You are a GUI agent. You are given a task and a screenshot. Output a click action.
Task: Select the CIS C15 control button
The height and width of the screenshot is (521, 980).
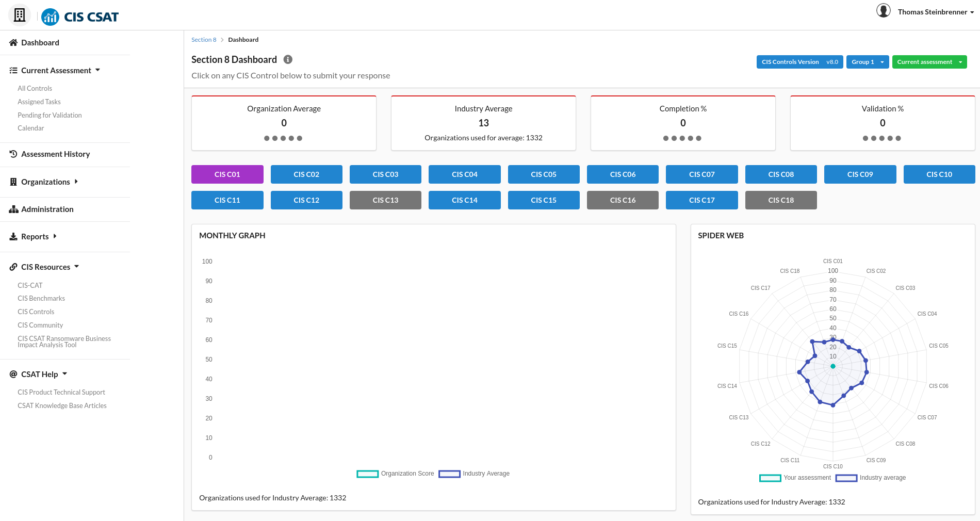[544, 200]
